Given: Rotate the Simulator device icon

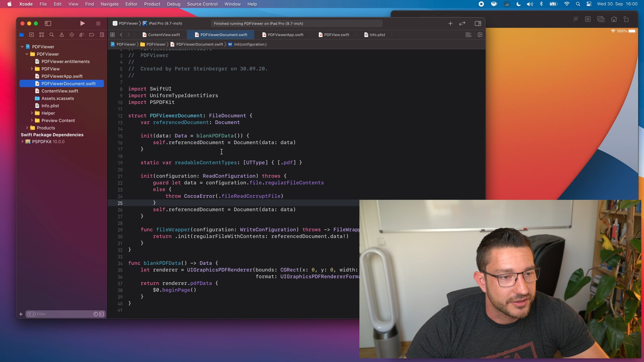Looking at the screenshot, I should coord(626,19).
